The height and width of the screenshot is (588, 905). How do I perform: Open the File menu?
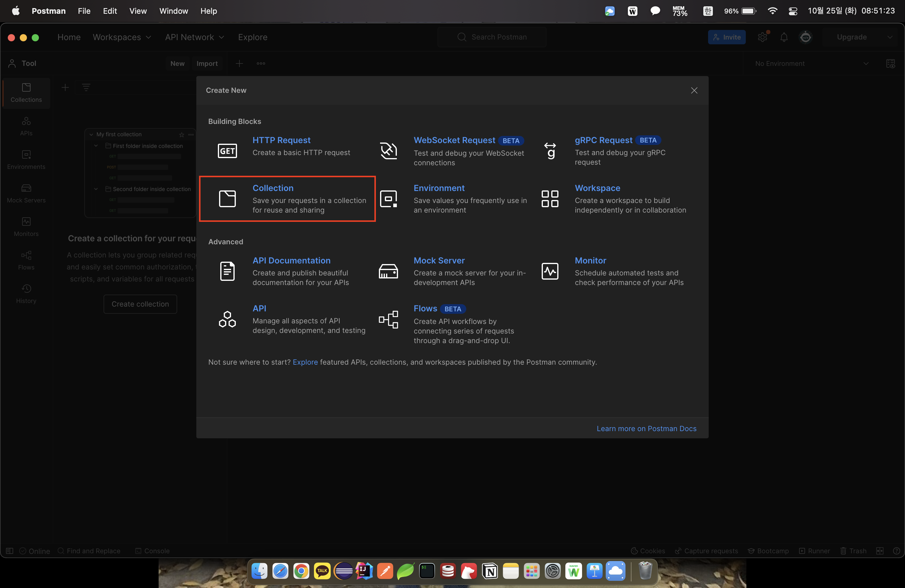click(x=84, y=11)
